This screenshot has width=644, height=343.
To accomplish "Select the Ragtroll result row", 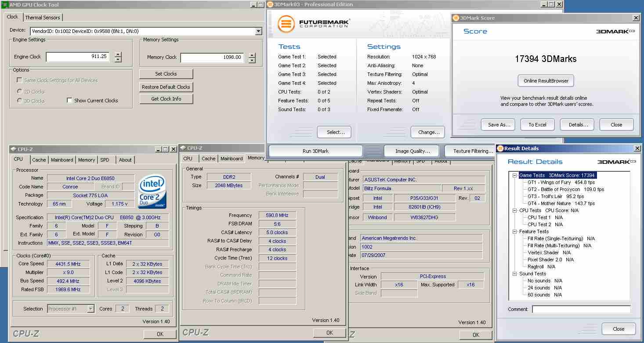I will [x=541, y=267].
